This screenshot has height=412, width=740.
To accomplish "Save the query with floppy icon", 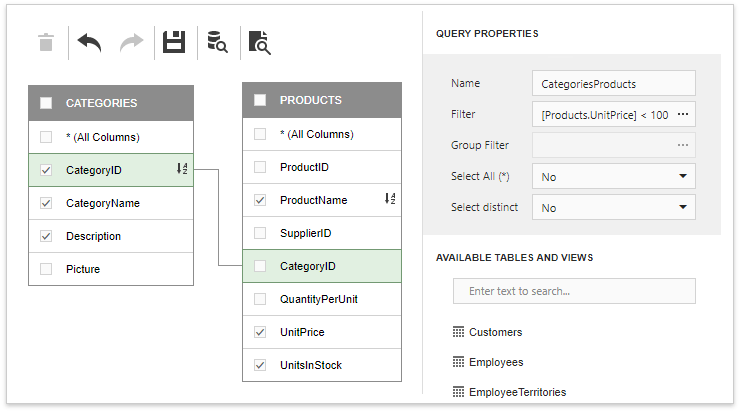I will [x=174, y=42].
